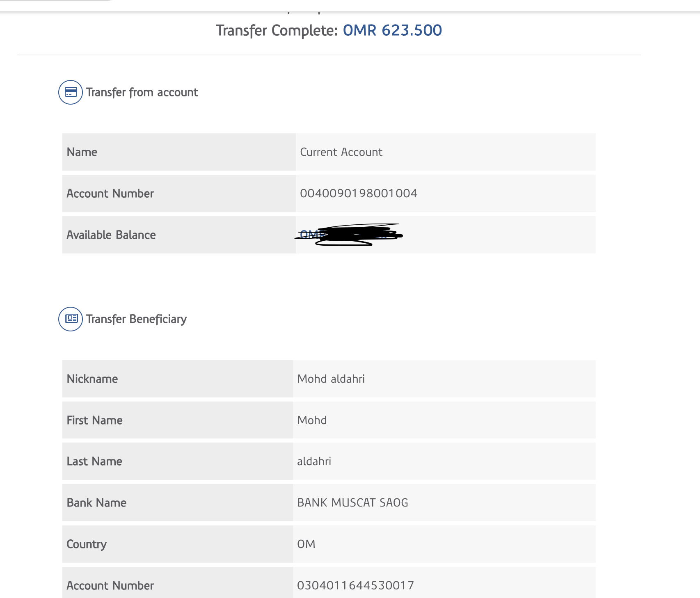
Task: Click the Country field label
Action: click(87, 544)
